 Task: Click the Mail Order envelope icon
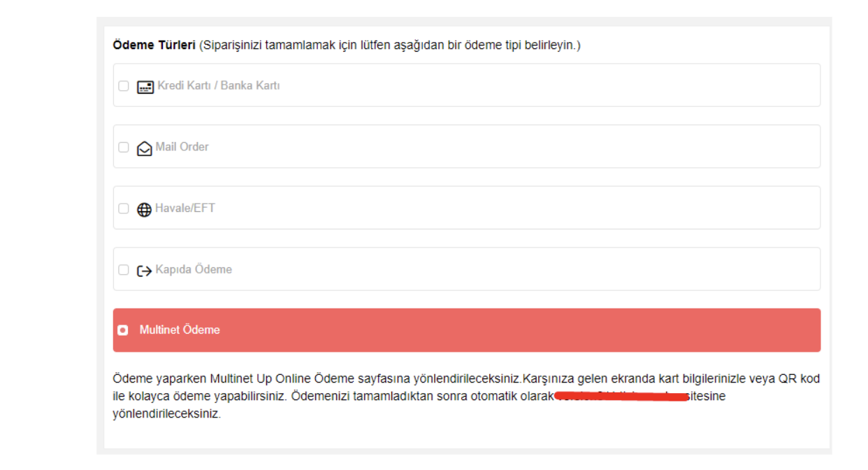(x=145, y=148)
